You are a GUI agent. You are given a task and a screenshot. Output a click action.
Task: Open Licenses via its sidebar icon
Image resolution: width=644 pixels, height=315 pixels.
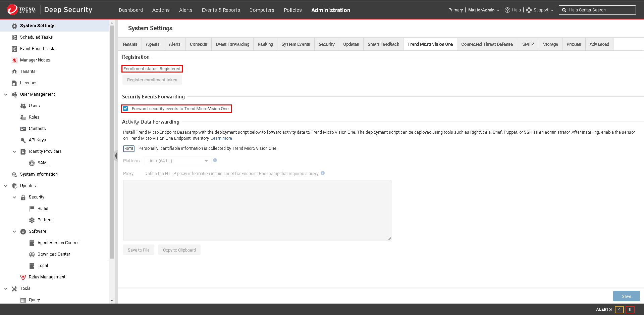[14, 83]
